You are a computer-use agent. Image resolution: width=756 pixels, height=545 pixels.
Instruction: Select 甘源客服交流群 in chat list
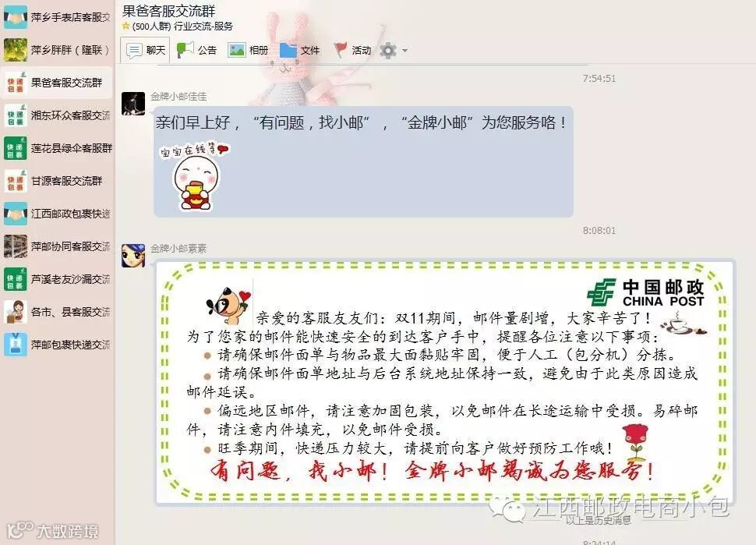tap(57, 181)
